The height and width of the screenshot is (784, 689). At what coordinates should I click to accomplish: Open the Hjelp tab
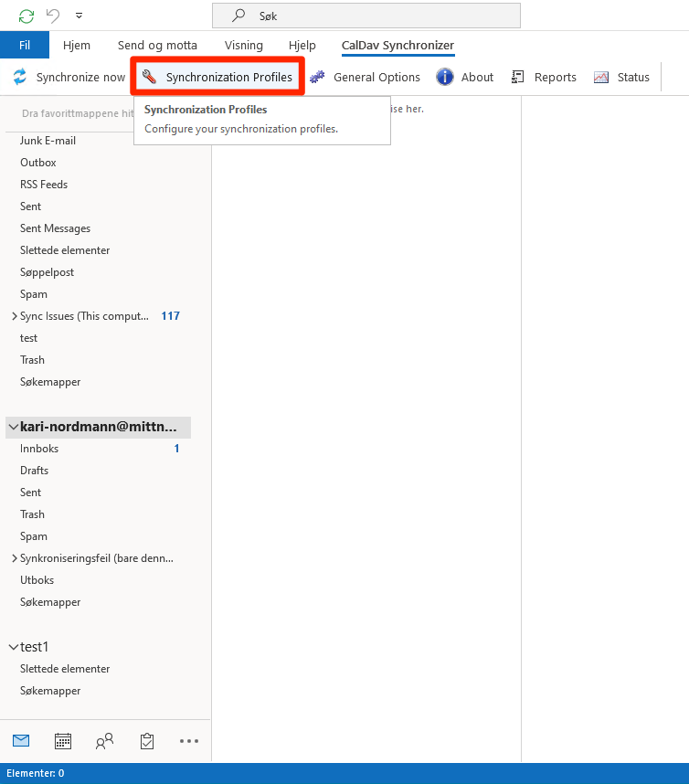pos(302,45)
